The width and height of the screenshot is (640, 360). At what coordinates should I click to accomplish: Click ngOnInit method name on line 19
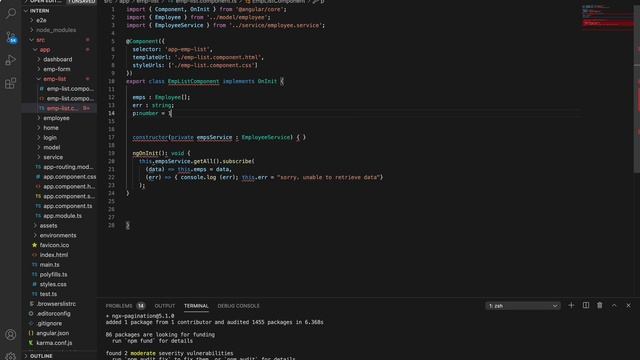145,153
